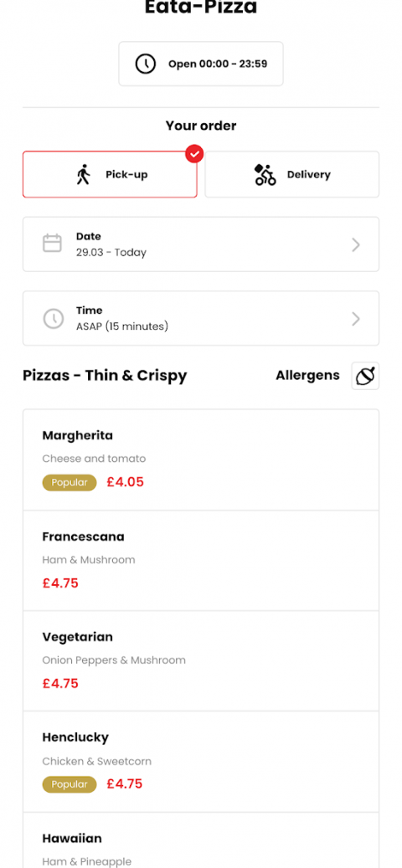This screenshot has height=868, width=402.
Task: Click the walking person Pick-up icon
Action: 84,174
